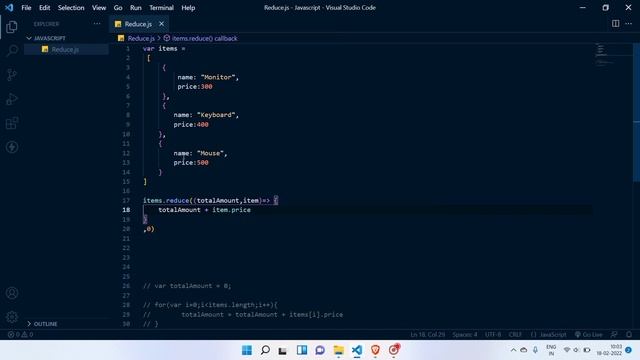Open the editor More Actions ellipsis
This screenshot has height=360, width=640.
pos(629,24)
